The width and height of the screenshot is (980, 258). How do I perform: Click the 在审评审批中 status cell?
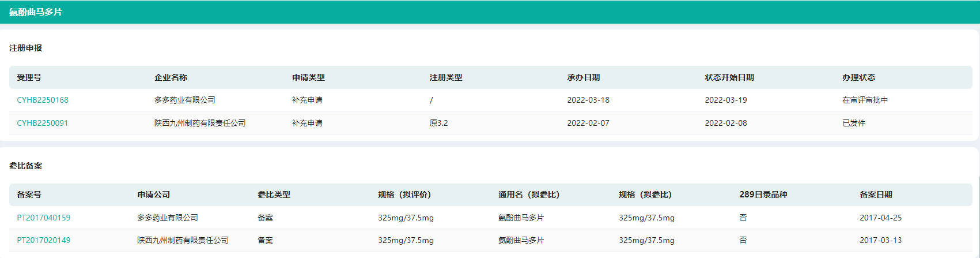[x=865, y=100]
